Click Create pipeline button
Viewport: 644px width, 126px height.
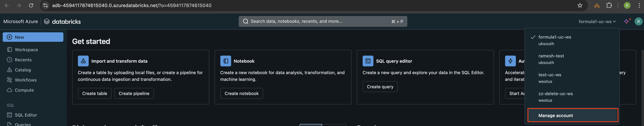point(134,93)
